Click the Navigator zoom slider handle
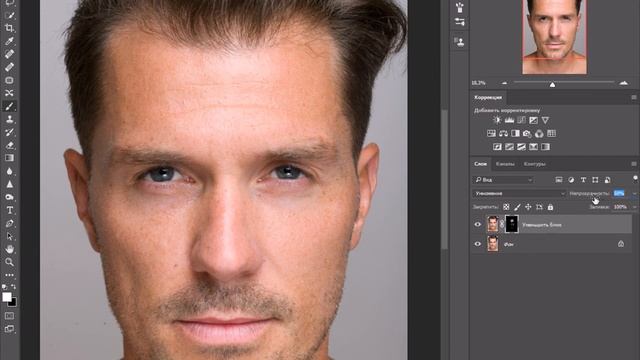Viewport: 640px width, 360px height. click(x=552, y=84)
